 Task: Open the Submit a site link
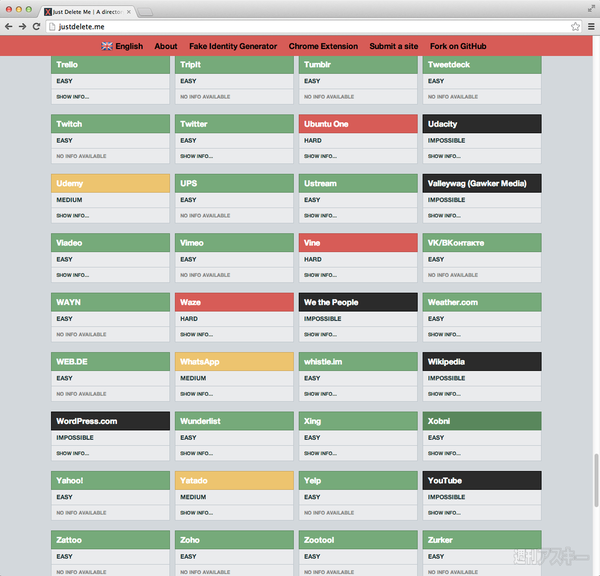coord(394,46)
